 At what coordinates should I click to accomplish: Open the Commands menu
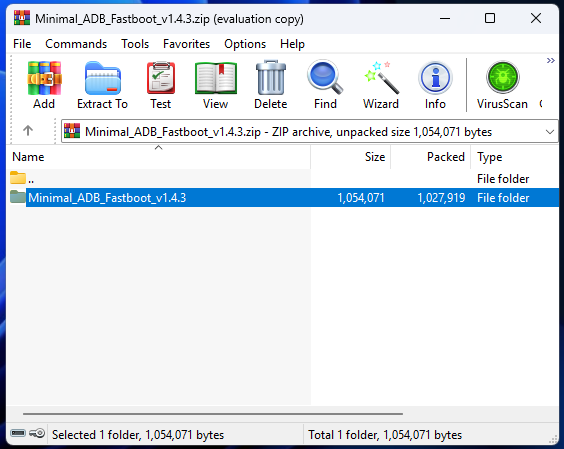click(x=76, y=44)
